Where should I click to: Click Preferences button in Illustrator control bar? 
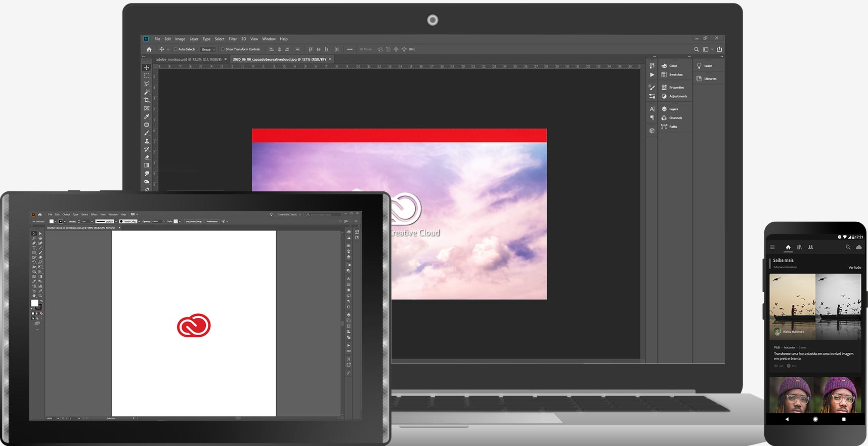[212, 221]
